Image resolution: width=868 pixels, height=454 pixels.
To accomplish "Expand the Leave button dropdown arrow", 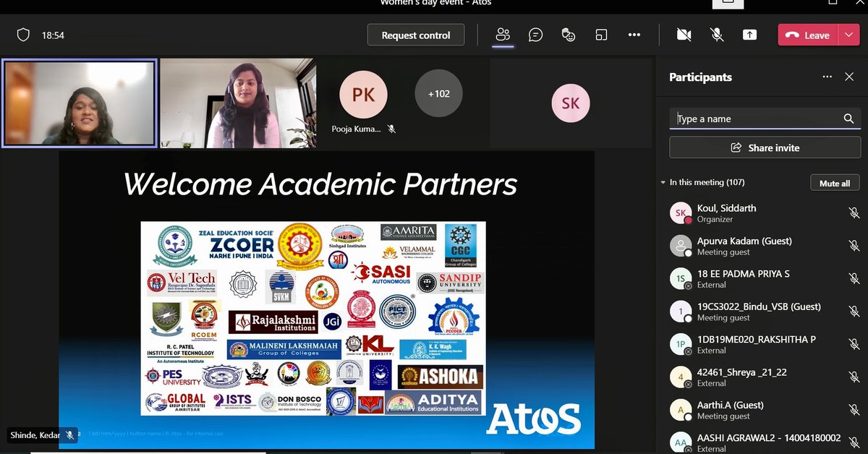I will tap(848, 35).
